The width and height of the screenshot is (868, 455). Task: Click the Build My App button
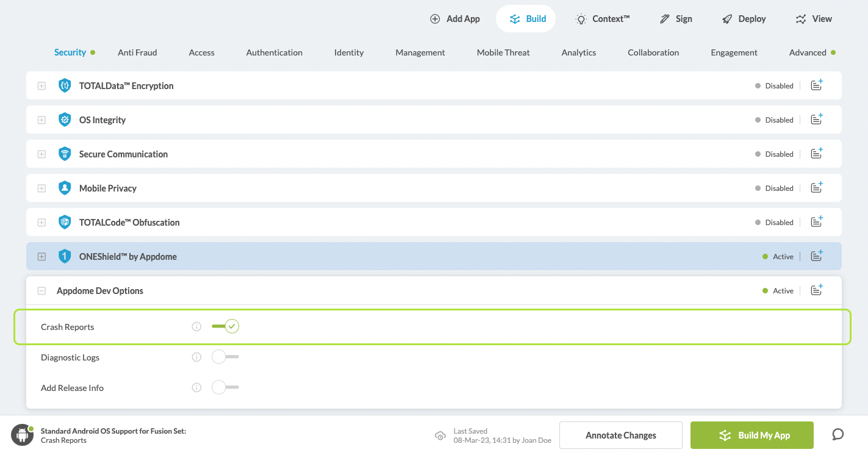coord(751,435)
